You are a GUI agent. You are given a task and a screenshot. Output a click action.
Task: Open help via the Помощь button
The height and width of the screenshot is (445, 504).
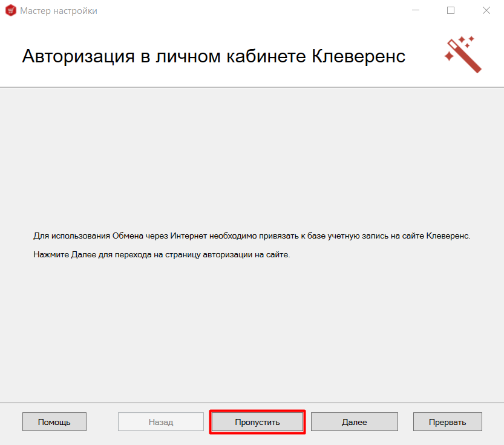[54, 422]
